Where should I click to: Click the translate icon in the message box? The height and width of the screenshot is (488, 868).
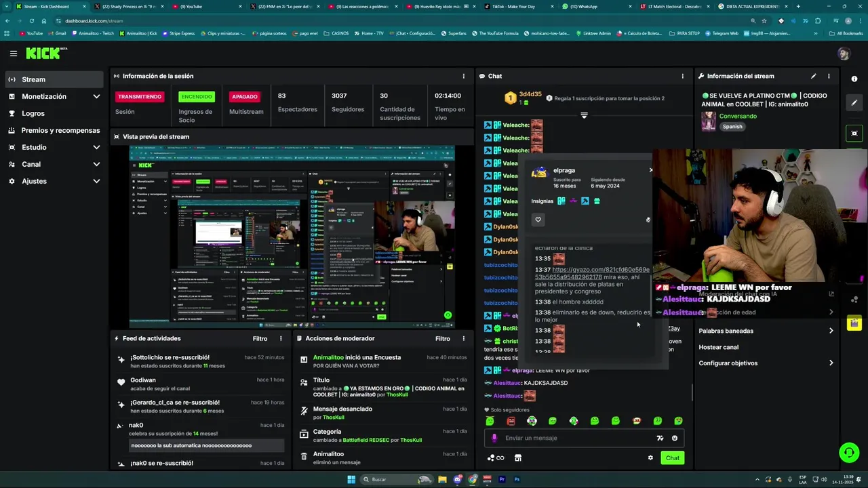click(660, 438)
